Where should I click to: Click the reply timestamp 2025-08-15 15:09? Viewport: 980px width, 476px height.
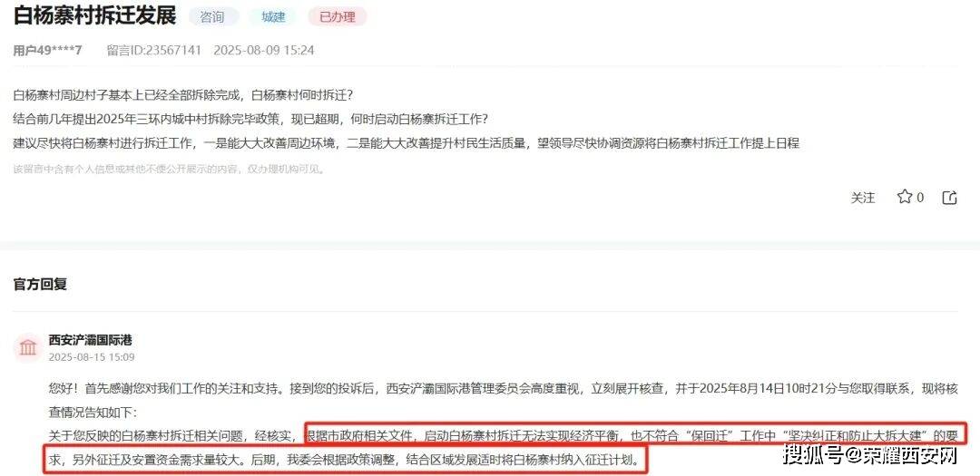(x=92, y=357)
